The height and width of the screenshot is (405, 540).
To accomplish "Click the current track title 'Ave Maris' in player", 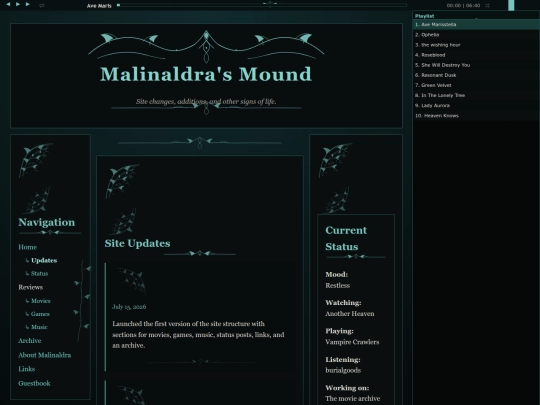I will click(99, 6).
